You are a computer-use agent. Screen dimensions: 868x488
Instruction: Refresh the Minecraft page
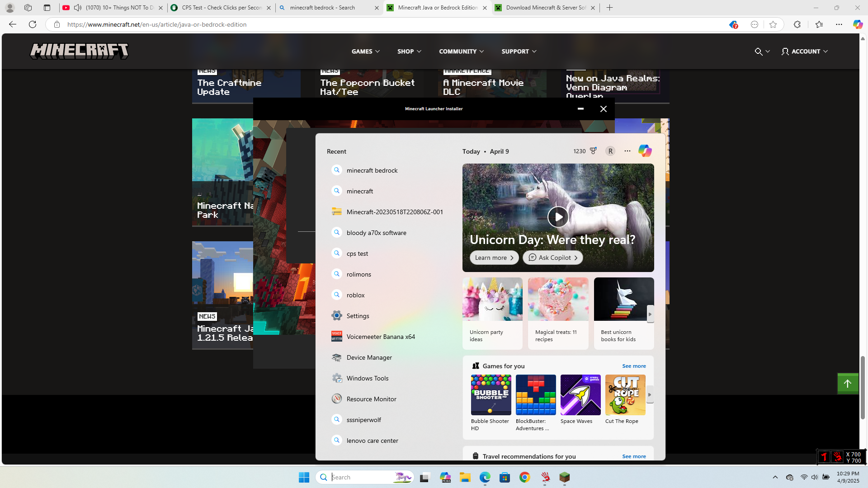[33, 24]
